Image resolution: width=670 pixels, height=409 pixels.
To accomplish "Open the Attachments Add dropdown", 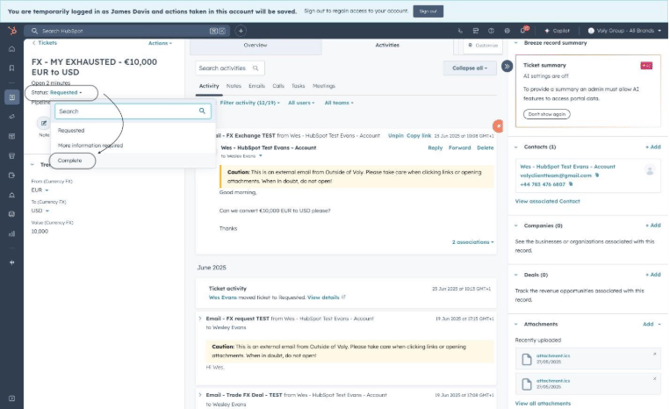I will (x=652, y=324).
